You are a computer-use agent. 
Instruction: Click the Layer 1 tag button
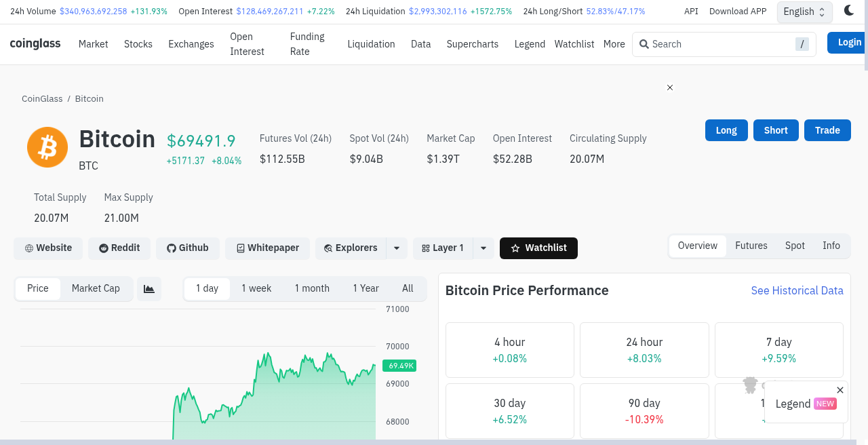(x=443, y=248)
